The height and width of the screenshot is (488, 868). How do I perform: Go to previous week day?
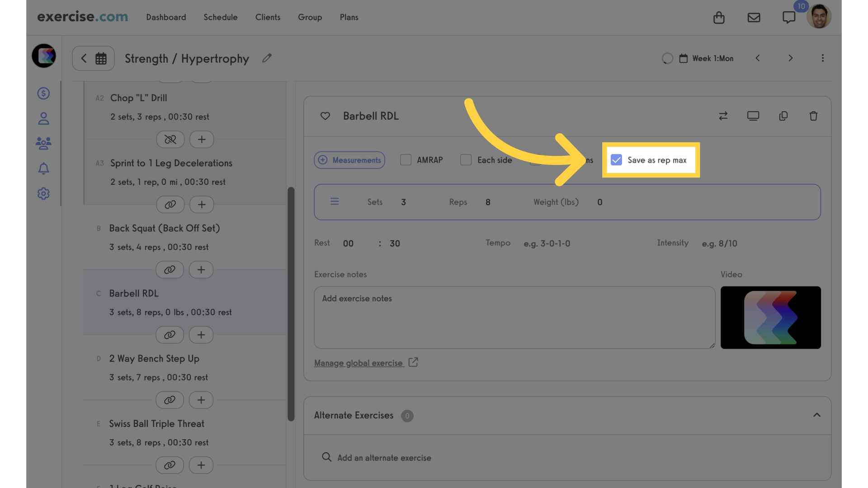click(758, 58)
